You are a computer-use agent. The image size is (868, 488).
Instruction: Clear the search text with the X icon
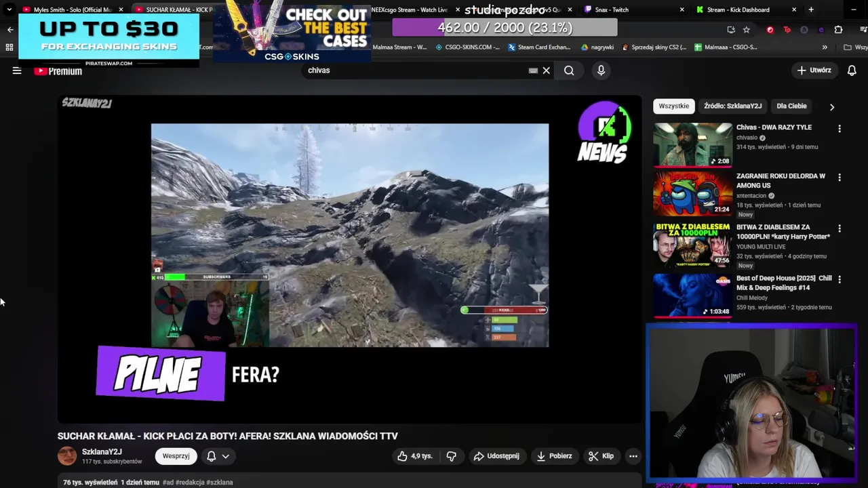[x=546, y=70]
